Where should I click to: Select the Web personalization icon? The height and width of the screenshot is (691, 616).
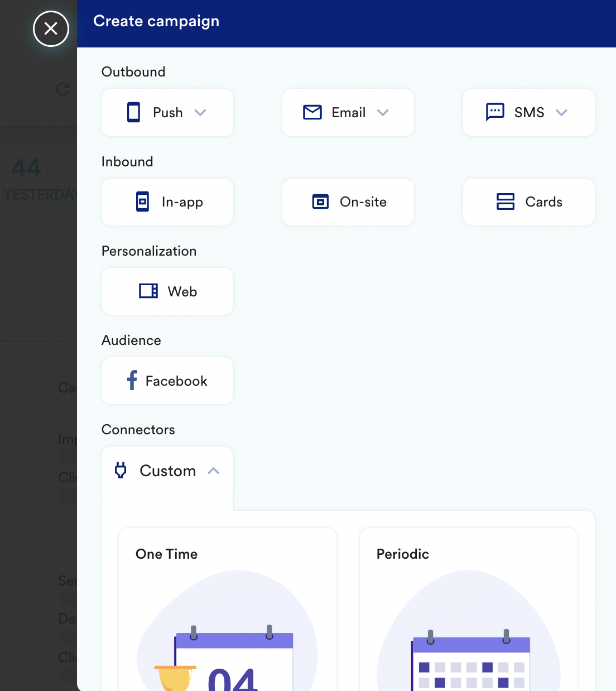[148, 291]
